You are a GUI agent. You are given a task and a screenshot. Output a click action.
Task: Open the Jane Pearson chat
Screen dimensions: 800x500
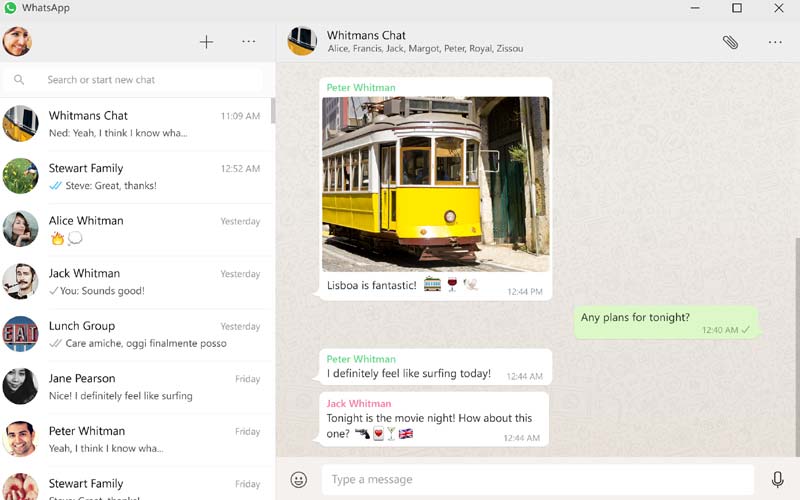pos(137,387)
